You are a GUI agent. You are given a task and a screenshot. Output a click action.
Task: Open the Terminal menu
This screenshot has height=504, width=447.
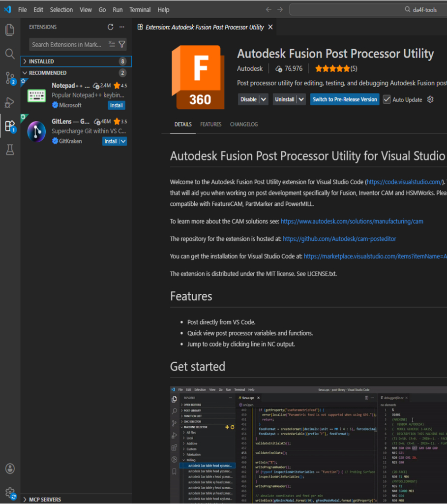pyautogui.click(x=140, y=9)
